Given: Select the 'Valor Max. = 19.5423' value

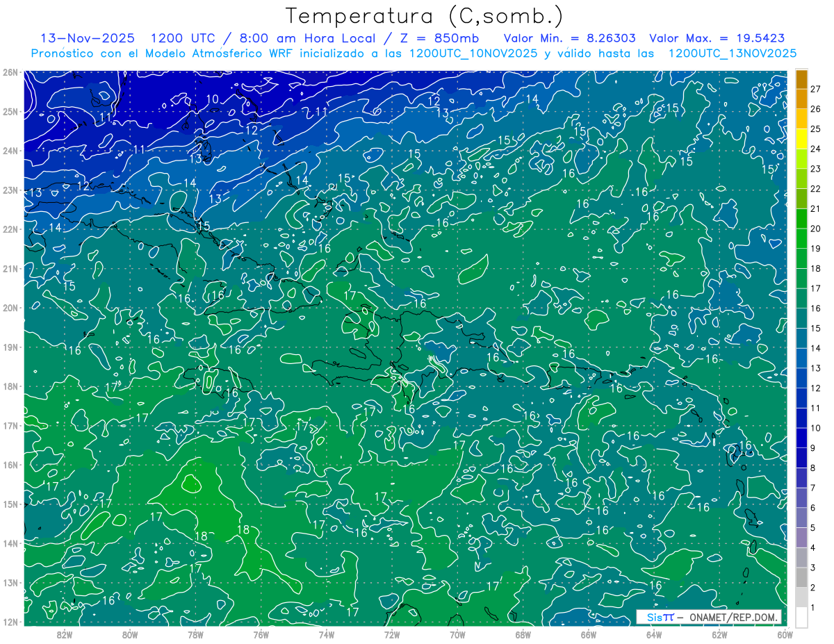Looking at the screenshot, I should (x=717, y=38).
